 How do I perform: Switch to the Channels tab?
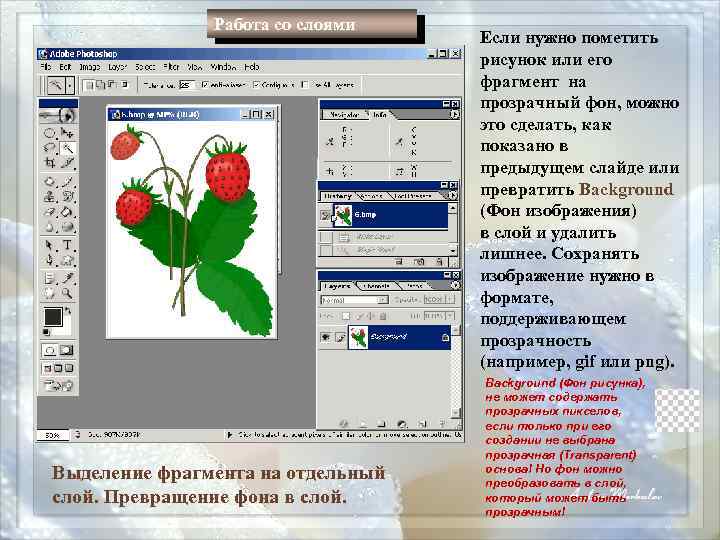pyautogui.click(x=377, y=286)
